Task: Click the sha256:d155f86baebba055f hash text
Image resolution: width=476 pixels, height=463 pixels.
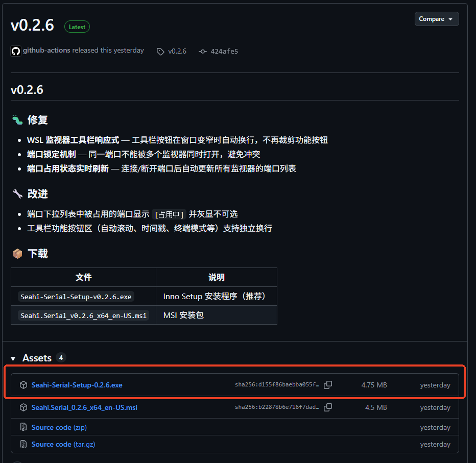Action: (277, 385)
